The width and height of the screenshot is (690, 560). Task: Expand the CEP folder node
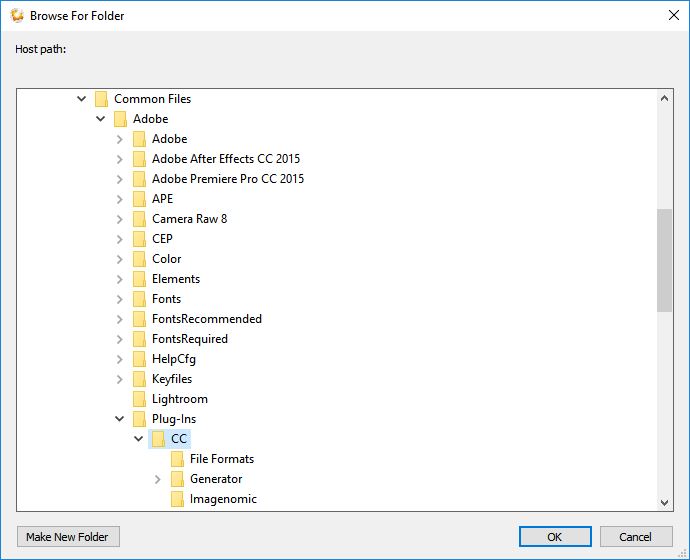click(120, 239)
